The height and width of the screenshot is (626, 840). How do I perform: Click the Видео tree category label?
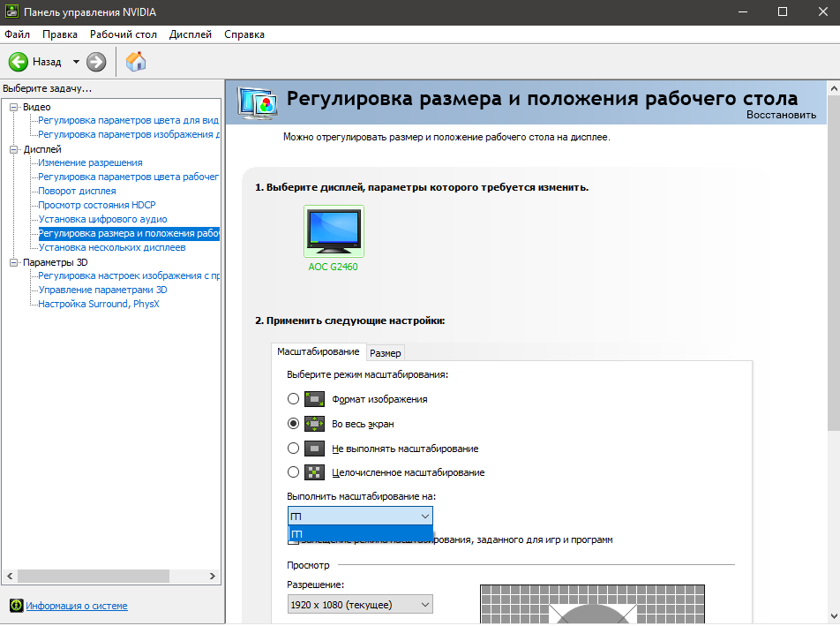[36, 107]
